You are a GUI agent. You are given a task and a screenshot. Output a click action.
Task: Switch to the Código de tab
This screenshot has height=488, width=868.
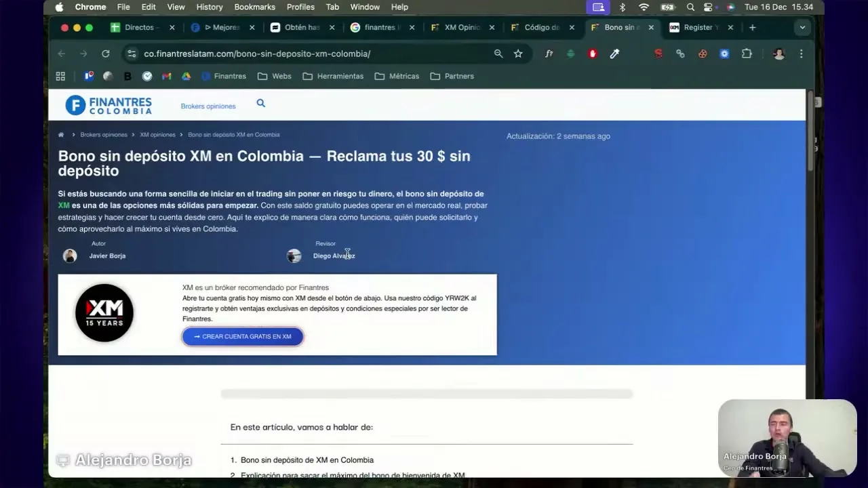542,27
